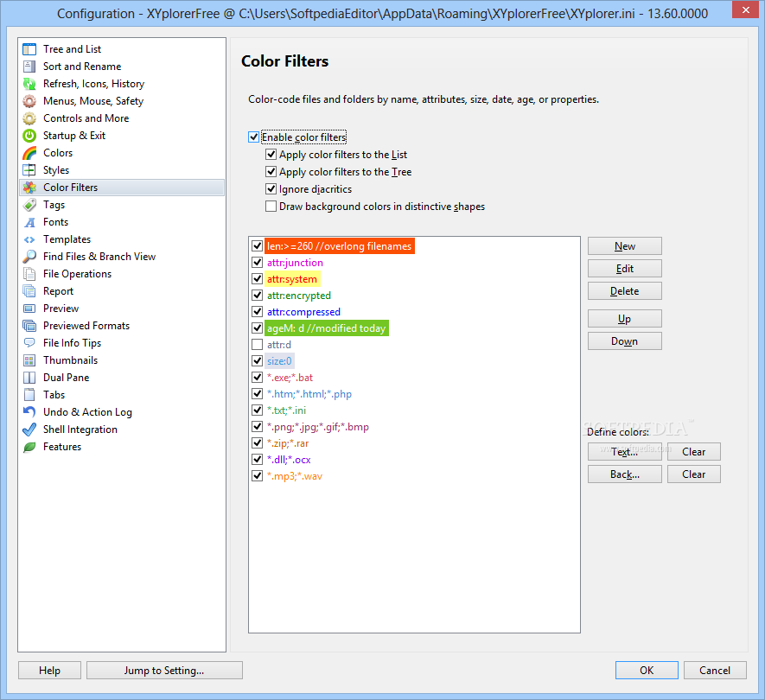Screen dimensions: 765x700
Task: Click the Undo & Action Log arrow icon
Action: coord(29,412)
